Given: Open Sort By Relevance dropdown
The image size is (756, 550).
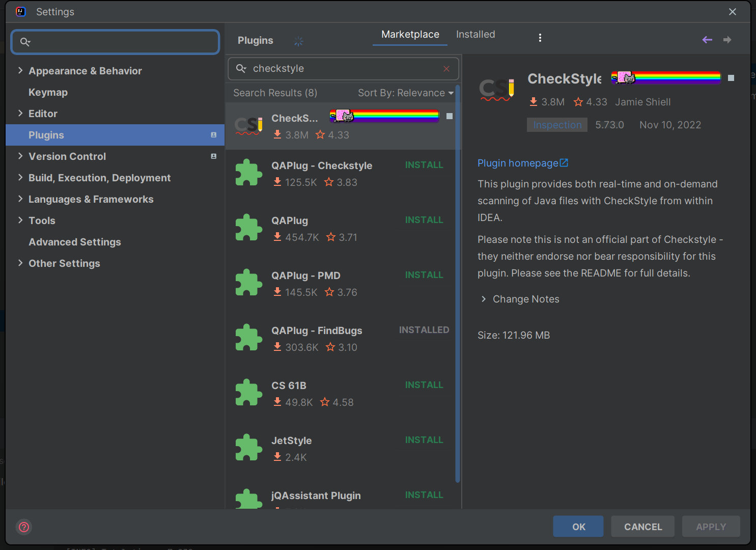Looking at the screenshot, I should (405, 93).
